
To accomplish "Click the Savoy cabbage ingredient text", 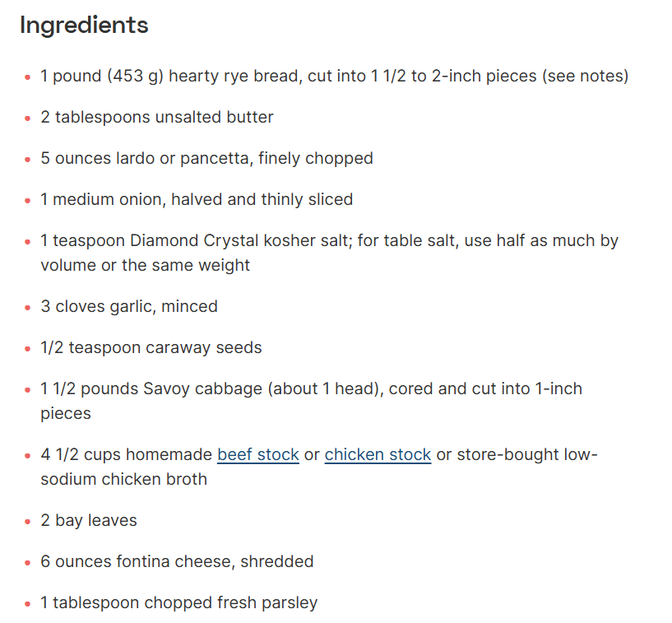I will pos(311,401).
